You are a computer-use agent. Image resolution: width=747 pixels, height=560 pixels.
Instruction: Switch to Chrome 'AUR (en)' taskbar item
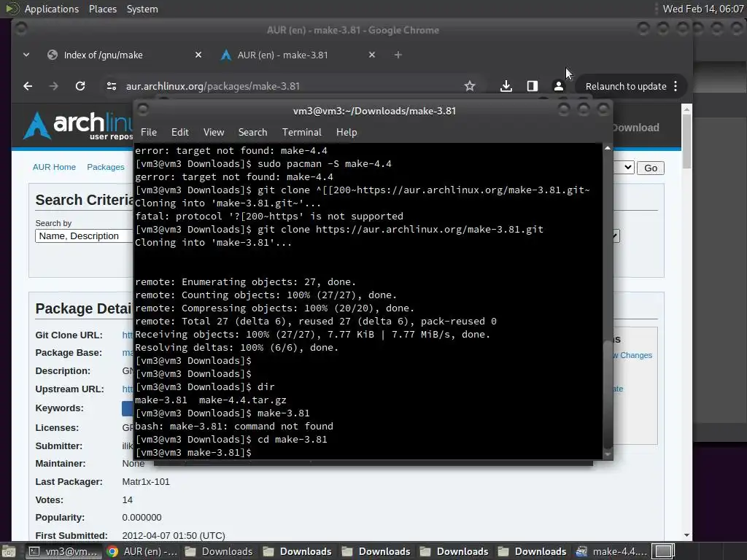point(142,551)
